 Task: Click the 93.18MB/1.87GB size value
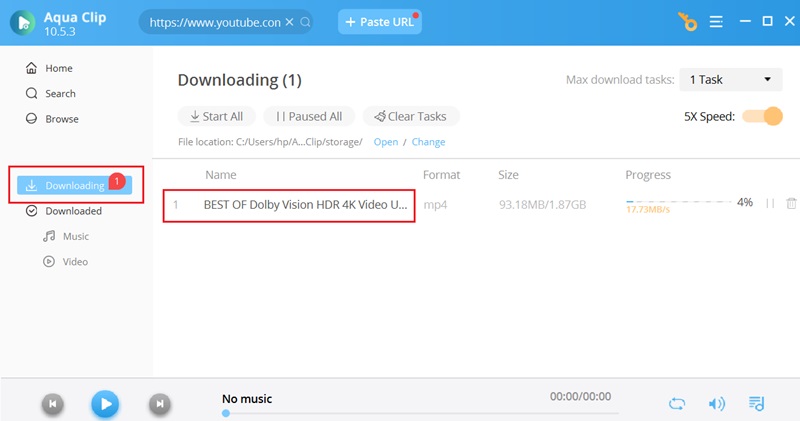click(542, 205)
